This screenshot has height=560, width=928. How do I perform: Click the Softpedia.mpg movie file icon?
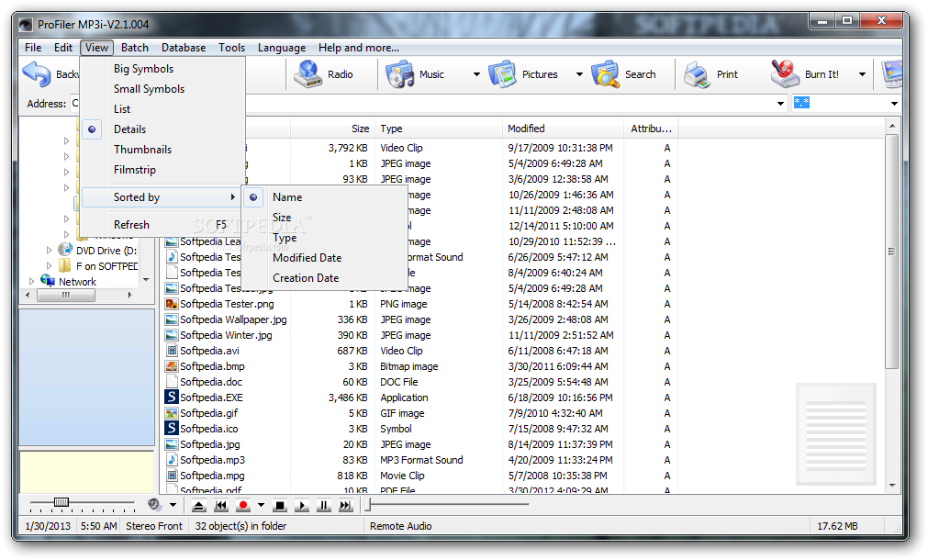pos(172,475)
